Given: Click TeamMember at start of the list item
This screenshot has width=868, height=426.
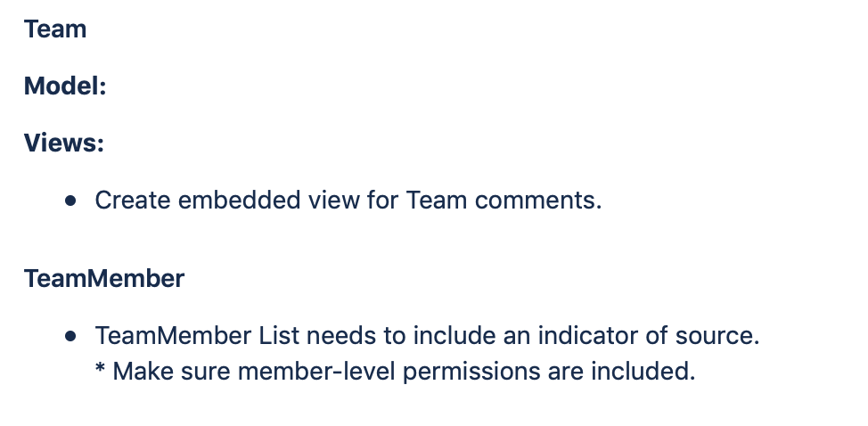Looking at the screenshot, I should (x=173, y=335).
